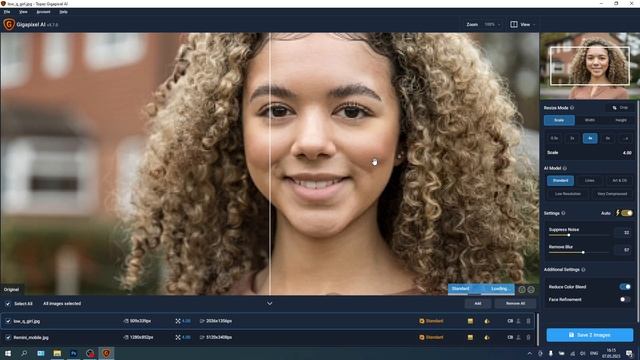Click the CB color bleed icon in low_q_girl.jpg row
The width and height of the screenshot is (640, 360).
click(x=510, y=321)
